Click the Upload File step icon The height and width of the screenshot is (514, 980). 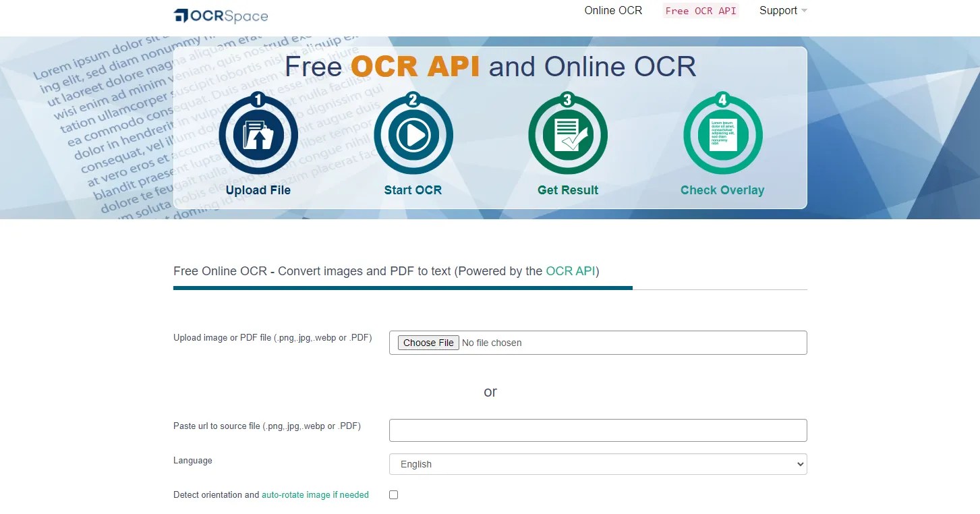(x=258, y=135)
